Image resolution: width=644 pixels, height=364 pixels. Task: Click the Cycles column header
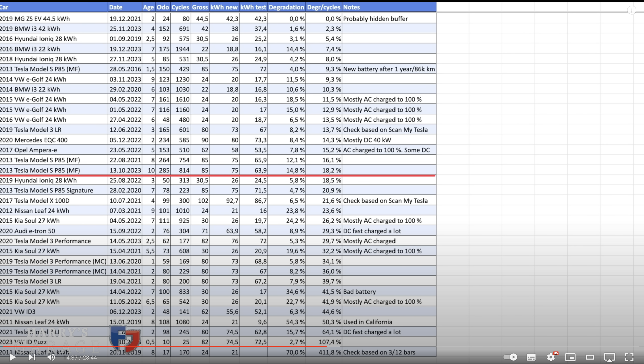click(x=180, y=7)
